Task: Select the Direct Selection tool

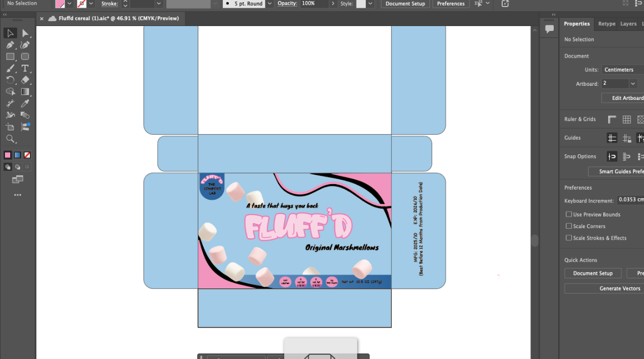Action: (x=25, y=33)
